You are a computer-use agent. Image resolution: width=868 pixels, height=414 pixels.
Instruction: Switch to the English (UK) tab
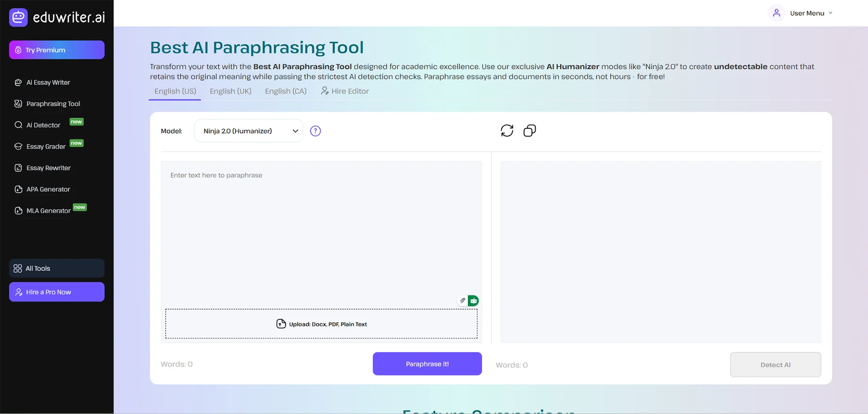[x=231, y=91]
